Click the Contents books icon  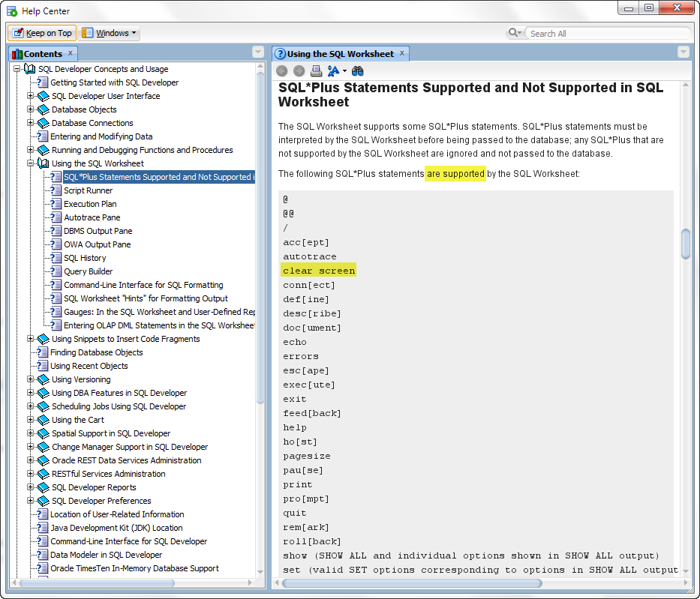point(17,53)
